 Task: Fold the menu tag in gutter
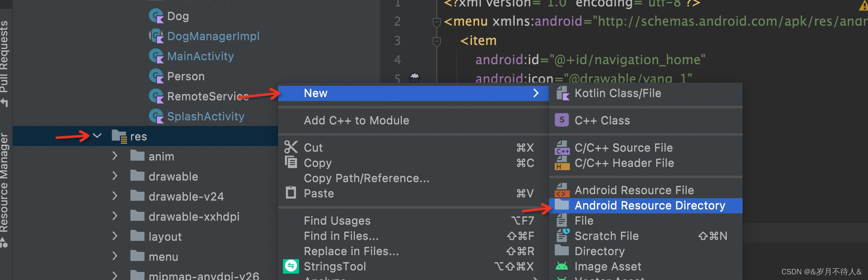pos(436,22)
